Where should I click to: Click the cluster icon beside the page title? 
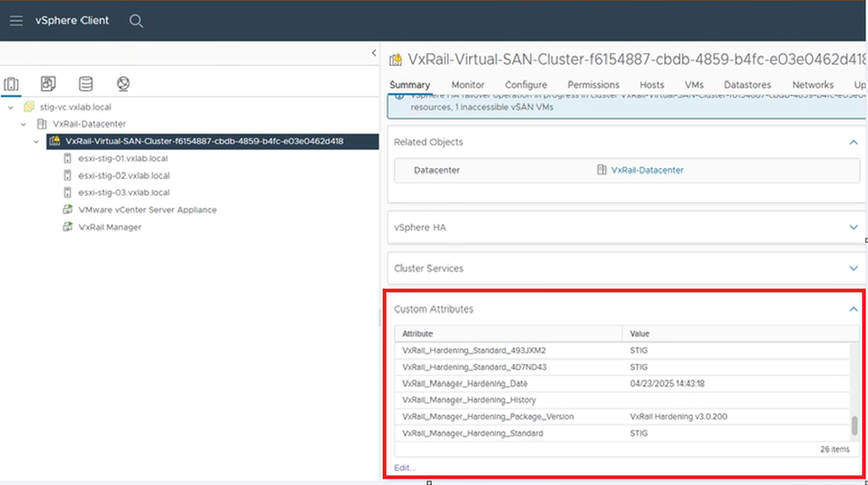click(x=396, y=60)
